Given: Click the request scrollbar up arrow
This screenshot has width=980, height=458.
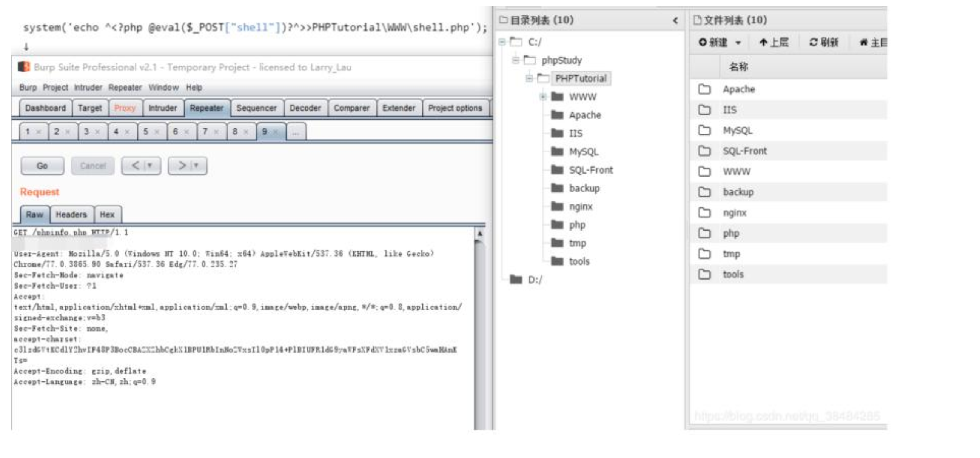Looking at the screenshot, I should click(480, 234).
